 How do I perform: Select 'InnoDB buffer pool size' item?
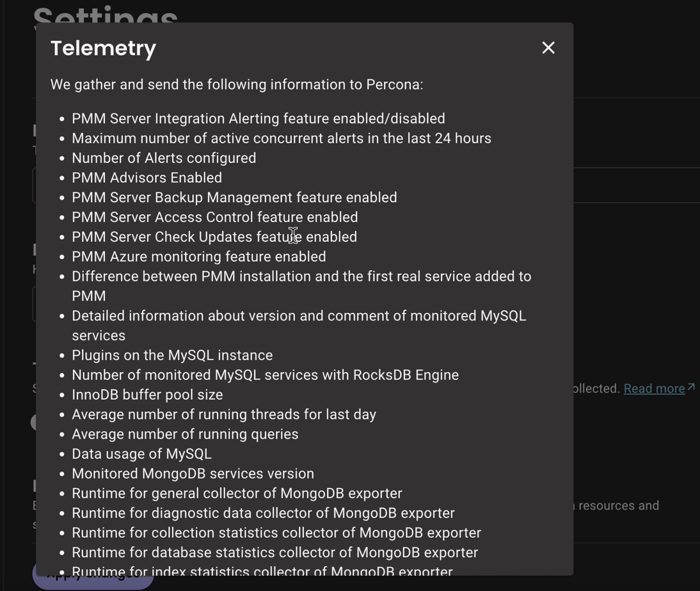pos(147,395)
